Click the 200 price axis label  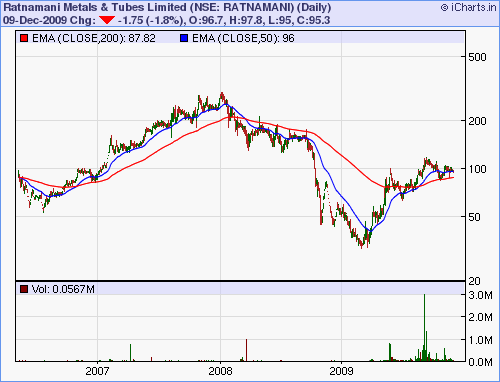[477, 121]
